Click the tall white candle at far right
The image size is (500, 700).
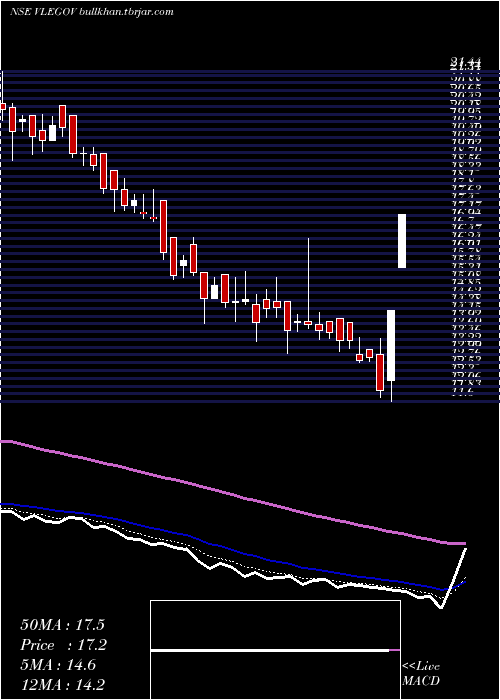click(x=402, y=241)
